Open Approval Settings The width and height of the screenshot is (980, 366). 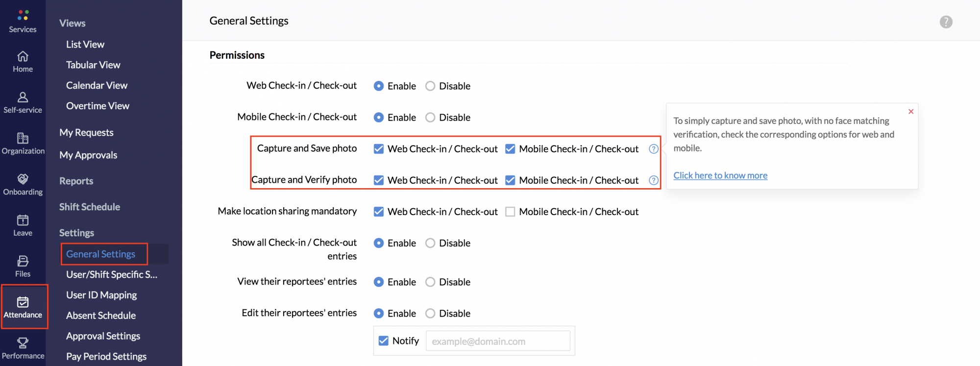point(103,337)
